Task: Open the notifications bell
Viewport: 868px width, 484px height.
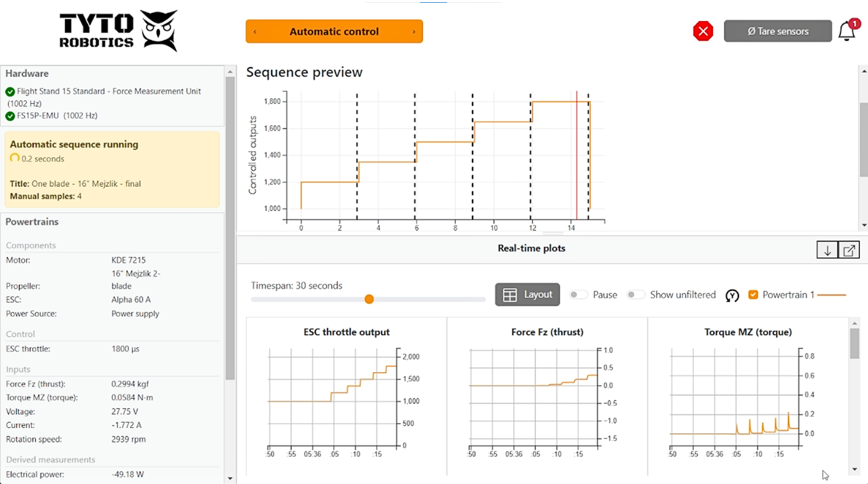Action: (847, 31)
